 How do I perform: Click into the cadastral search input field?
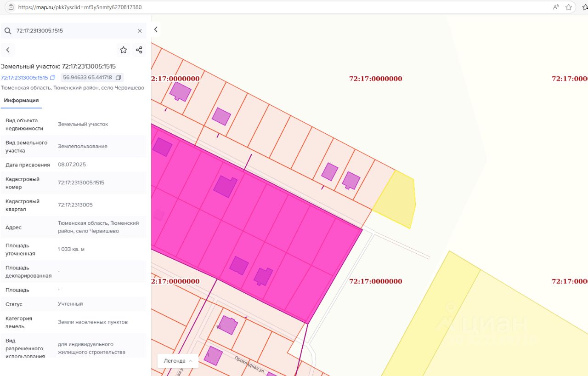click(73, 31)
